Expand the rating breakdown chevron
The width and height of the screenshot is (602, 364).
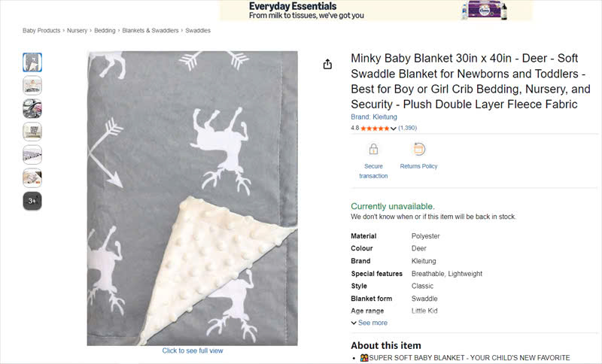(x=394, y=129)
